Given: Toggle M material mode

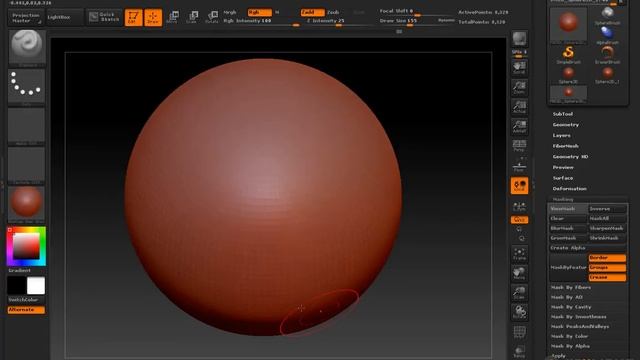Looking at the screenshot, I should [277, 12].
